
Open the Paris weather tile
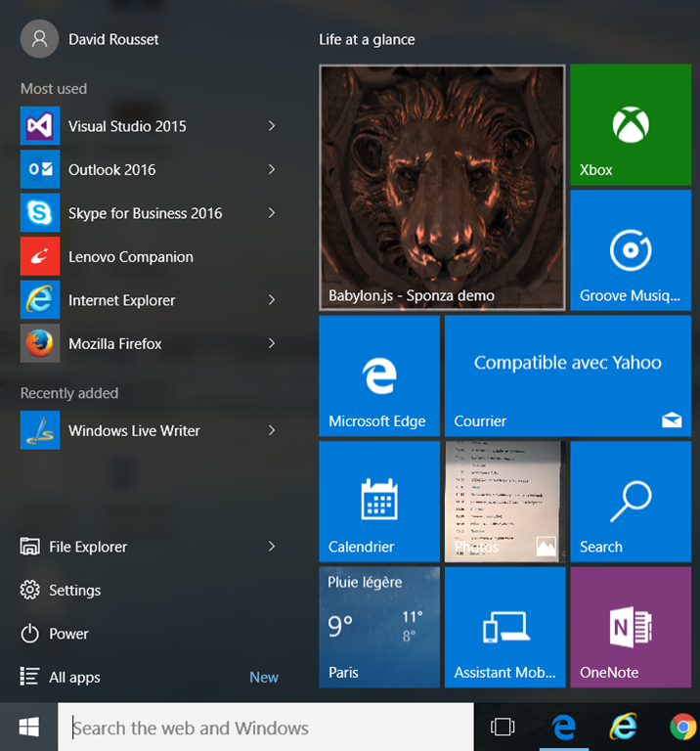[x=379, y=628]
